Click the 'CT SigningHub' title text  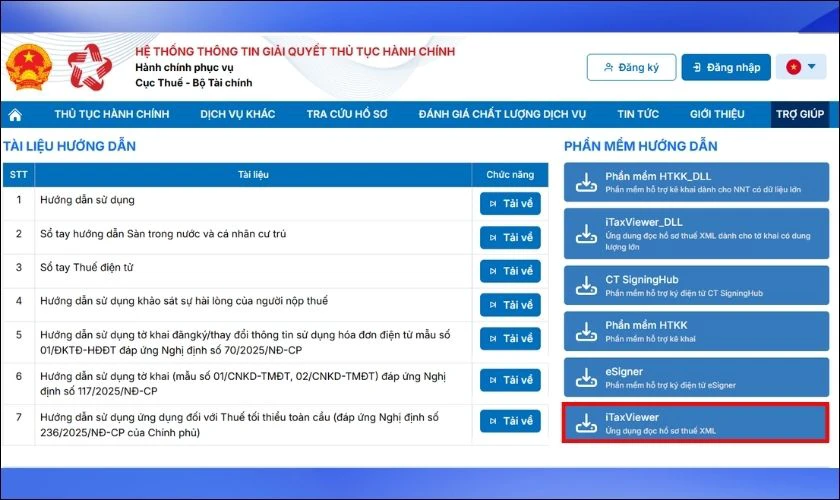[642, 280]
